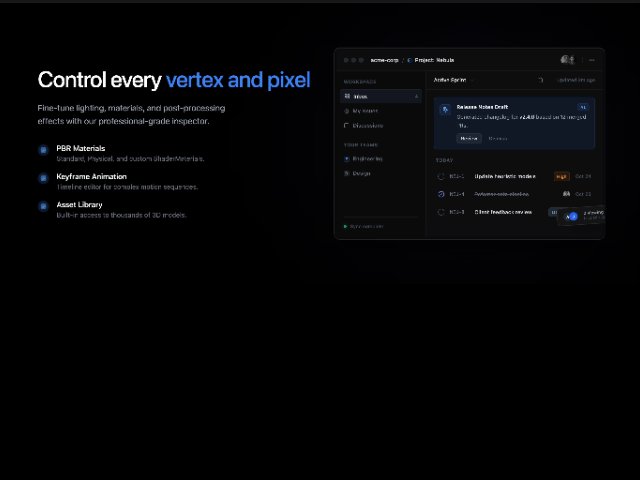Click the PBR Materials feature icon
The height and width of the screenshot is (480, 640).
tap(43, 150)
